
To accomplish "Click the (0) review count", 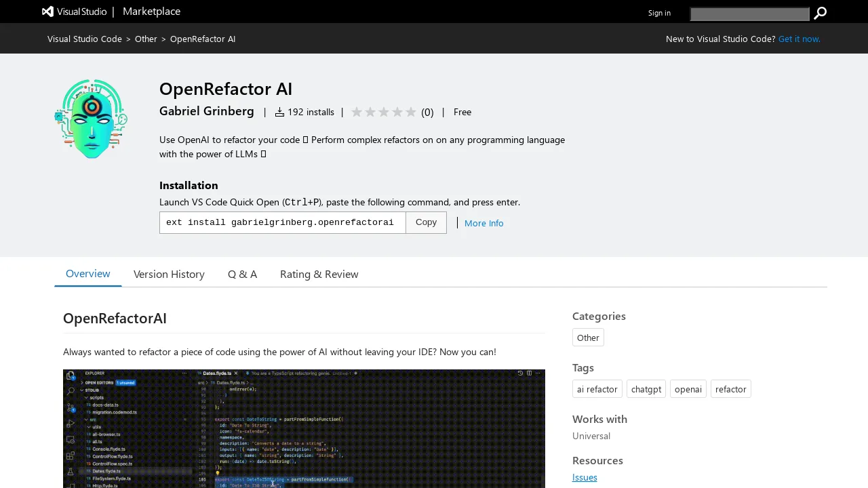I will [427, 113].
